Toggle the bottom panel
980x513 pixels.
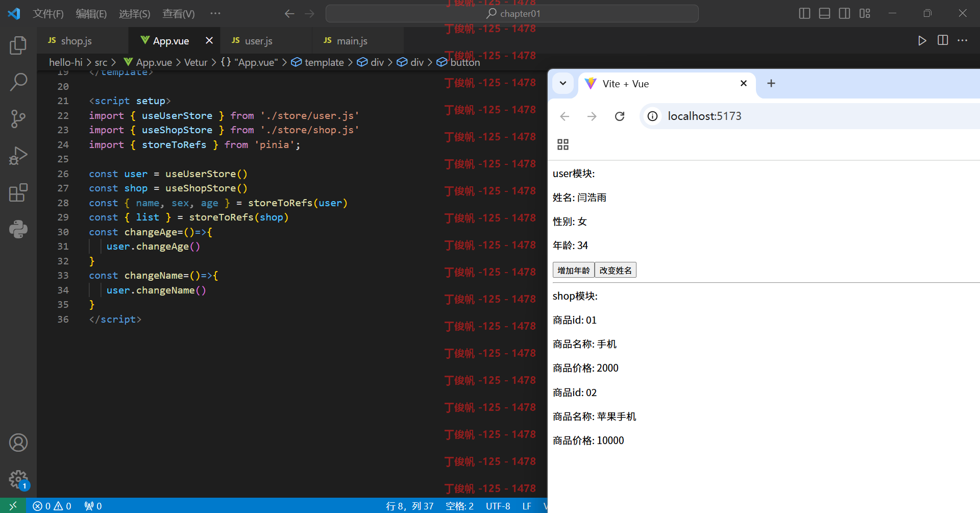[824, 13]
